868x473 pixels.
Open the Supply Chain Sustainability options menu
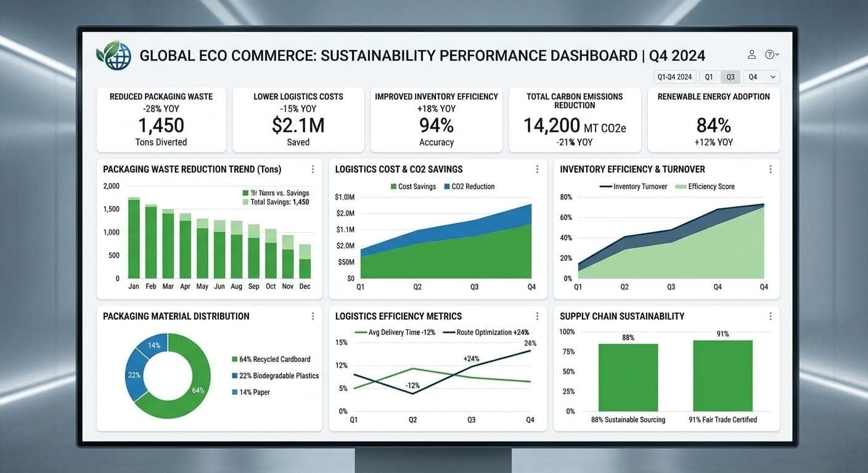point(770,315)
